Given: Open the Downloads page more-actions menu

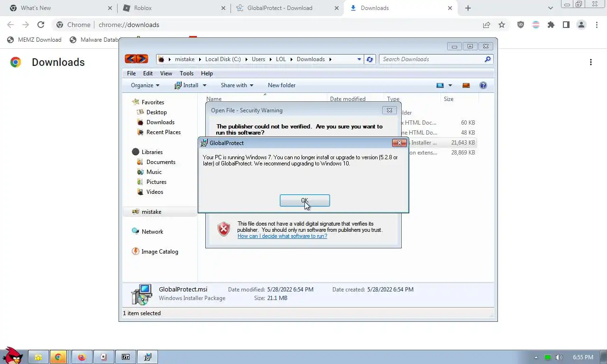Looking at the screenshot, I should point(591,62).
